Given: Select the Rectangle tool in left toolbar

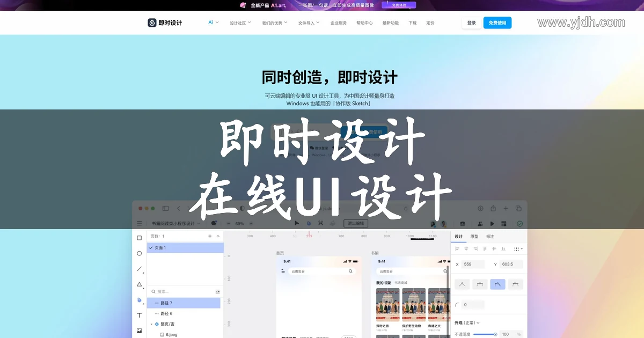Looking at the screenshot, I should pyautogui.click(x=139, y=238).
